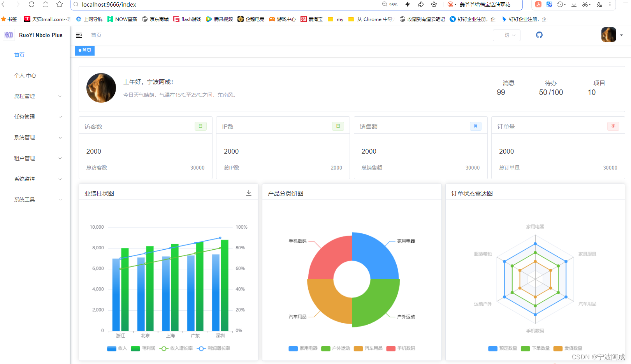Open the 京东商城 bookmark
The image size is (631, 364).
[155, 19]
